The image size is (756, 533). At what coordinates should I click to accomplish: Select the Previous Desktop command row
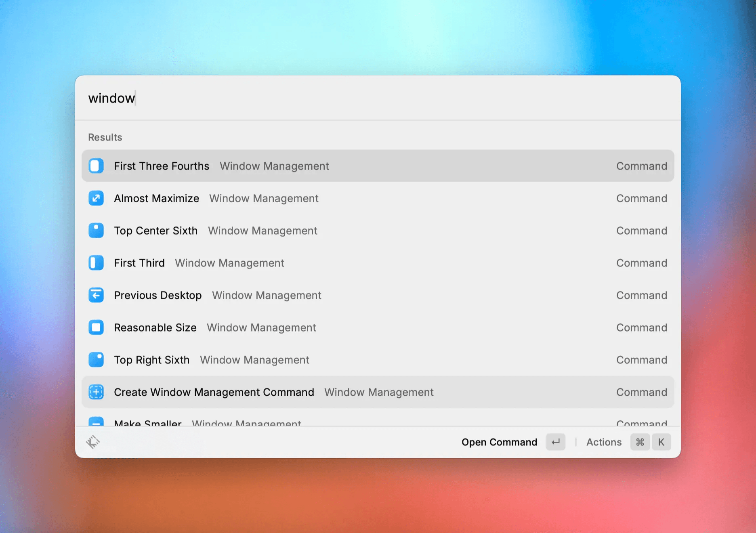378,295
